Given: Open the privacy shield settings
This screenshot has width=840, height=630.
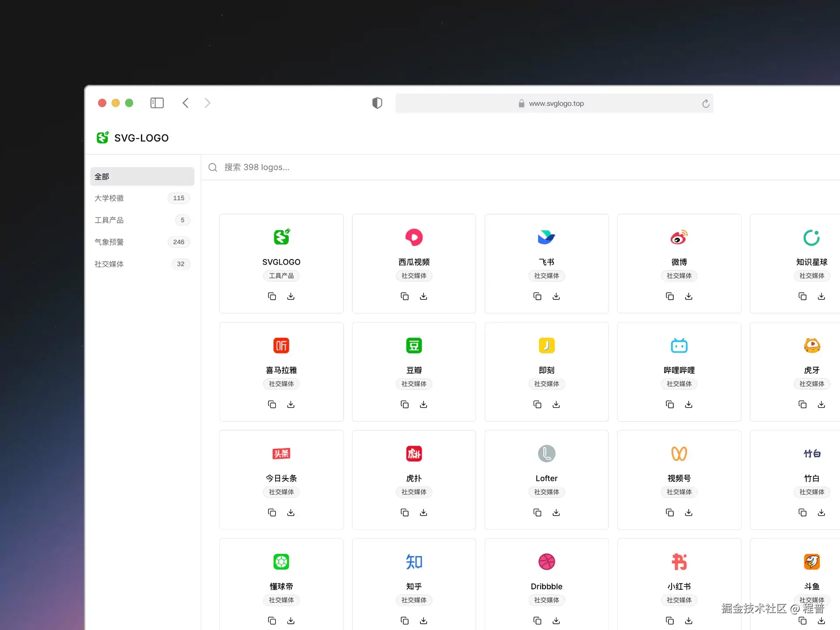Looking at the screenshot, I should pyautogui.click(x=377, y=103).
